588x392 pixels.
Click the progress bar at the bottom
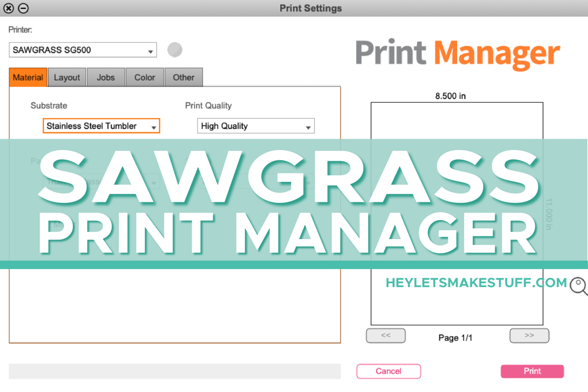coord(176,371)
